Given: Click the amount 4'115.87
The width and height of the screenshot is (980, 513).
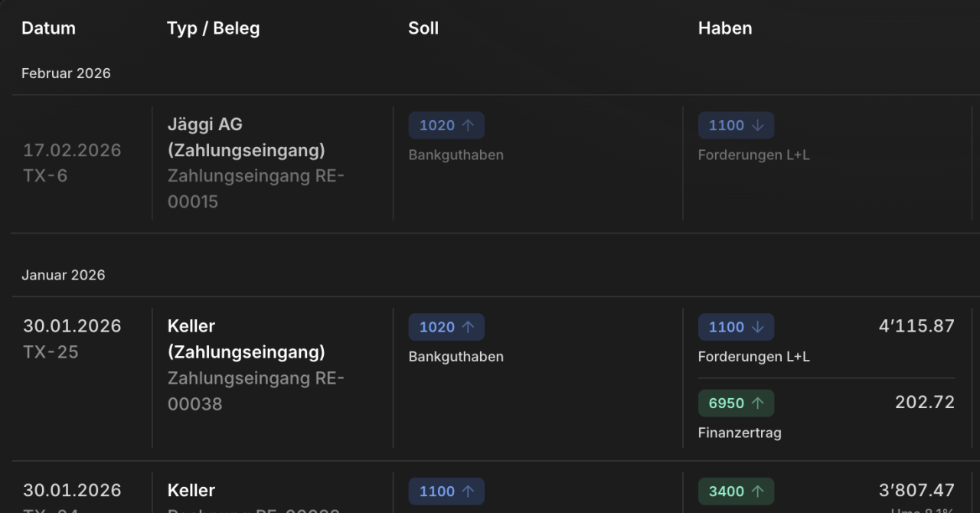Looking at the screenshot, I should 916,326.
